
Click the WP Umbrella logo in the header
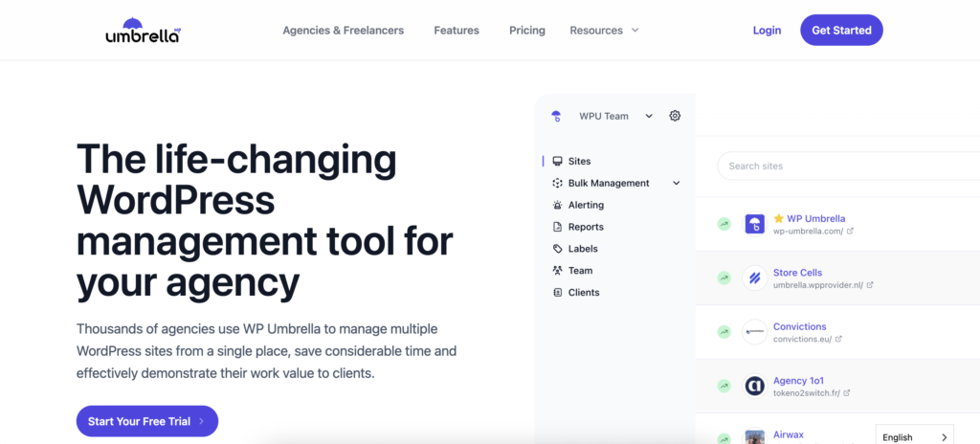click(144, 30)
